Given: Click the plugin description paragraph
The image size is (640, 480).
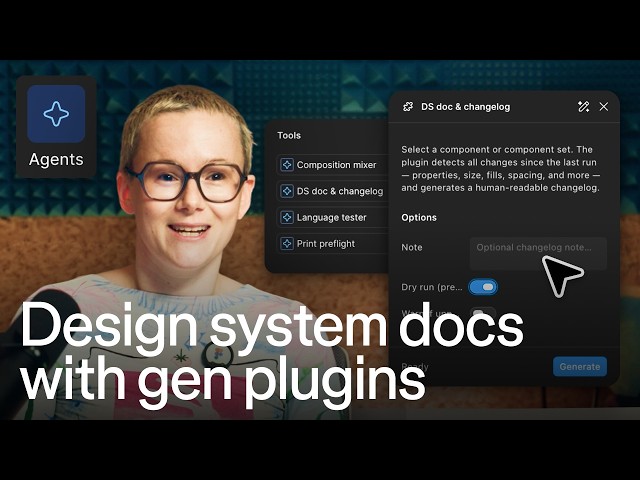Looking at the screenshot, I should (x=500, y=169).
